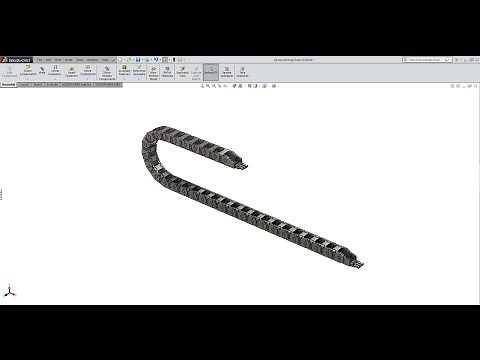Choose Linear Component Pattern tool
Viewport: 480px width, 360px height.
pos(55,70)
